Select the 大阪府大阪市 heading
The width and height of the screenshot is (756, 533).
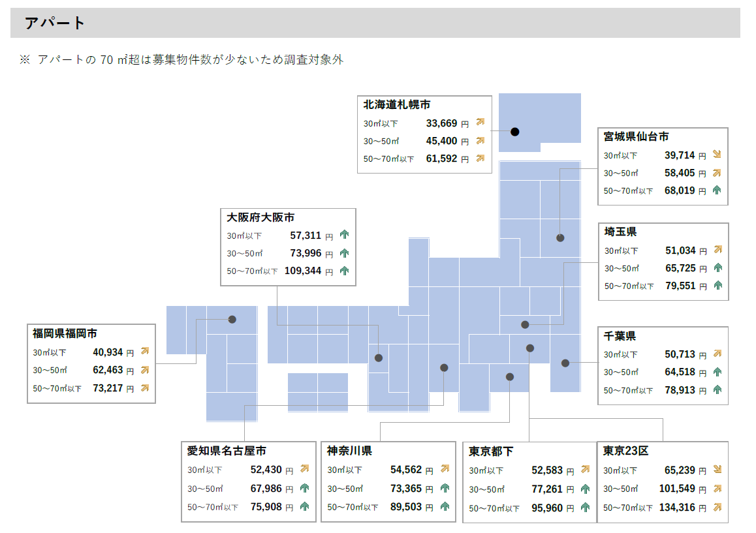(x=260, y=217)
